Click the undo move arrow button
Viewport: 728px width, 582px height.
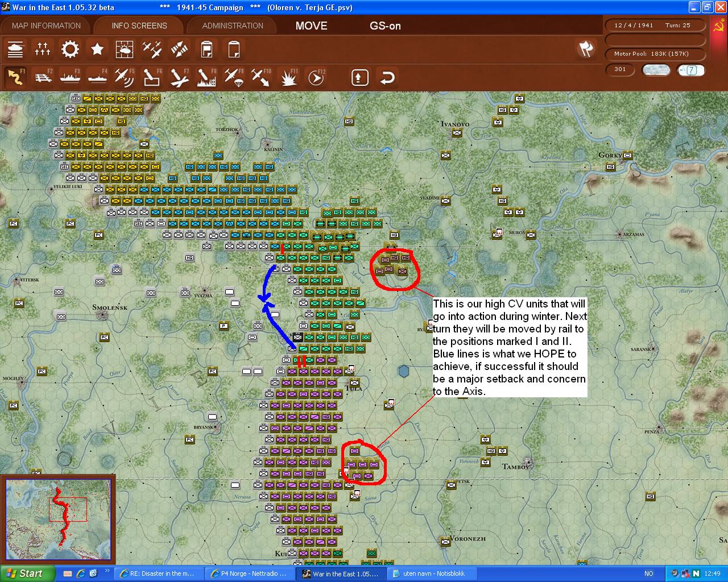click(x=387, y=77)
